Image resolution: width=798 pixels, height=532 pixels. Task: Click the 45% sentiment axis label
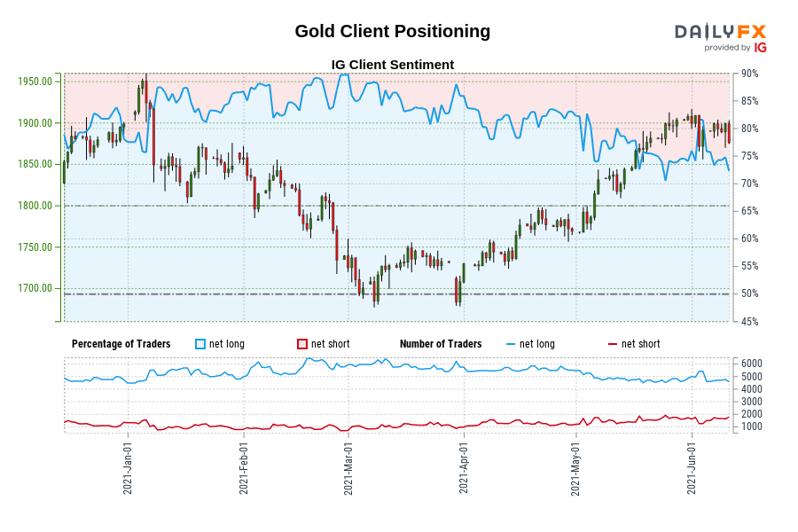pyautogui.click(x=749, y=322)
